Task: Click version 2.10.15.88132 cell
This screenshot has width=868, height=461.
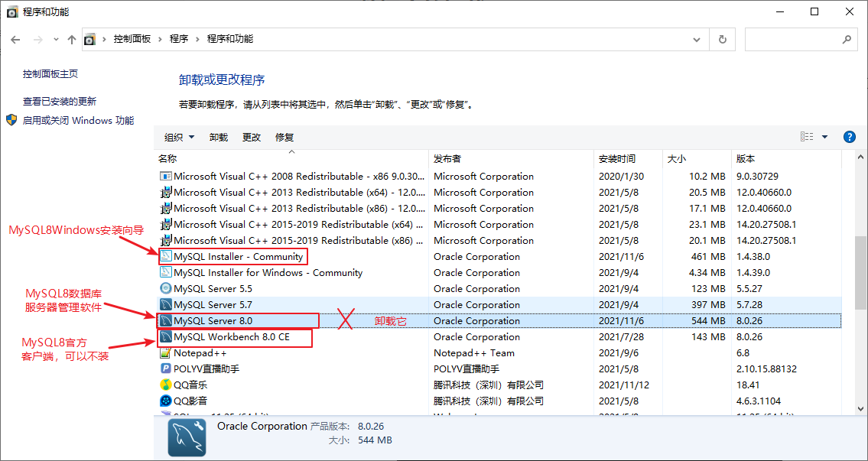Action: tap(766, 368)
